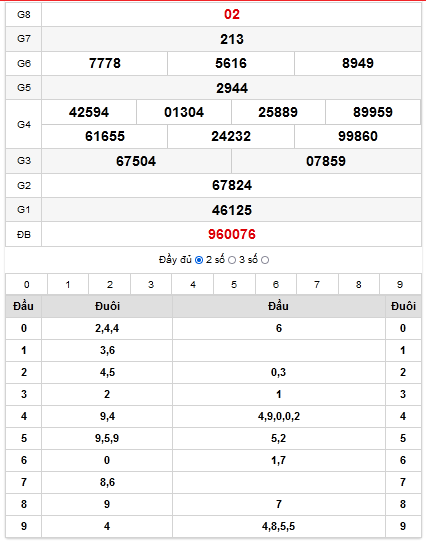Viewport: 426px width, 544px height.
Task: Select the "Đầy đủ" radio option
Action: coord(199,260)
